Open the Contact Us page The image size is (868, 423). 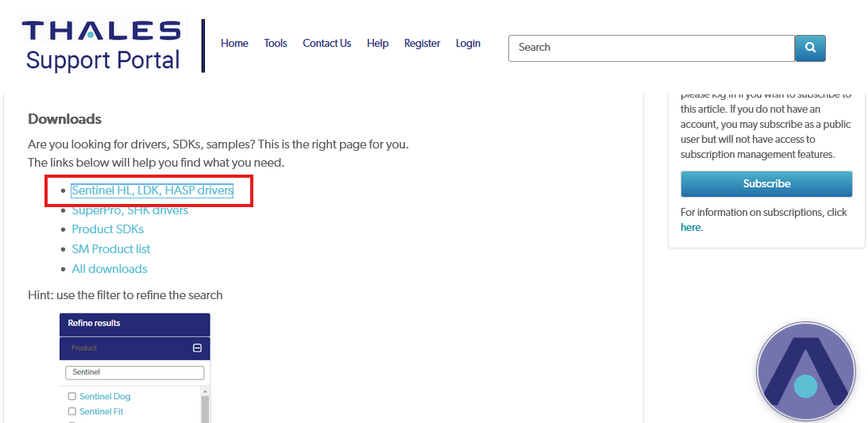[326, 43]
